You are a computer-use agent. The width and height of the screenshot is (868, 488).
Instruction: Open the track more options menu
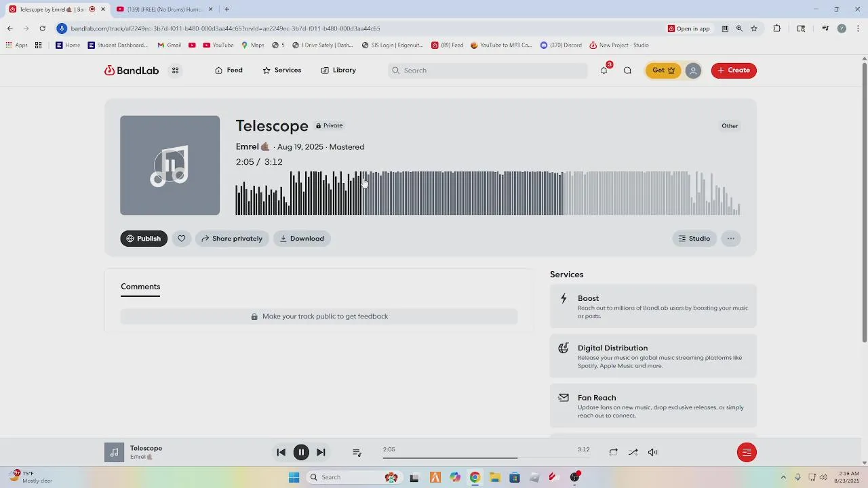tap(730, 239)
